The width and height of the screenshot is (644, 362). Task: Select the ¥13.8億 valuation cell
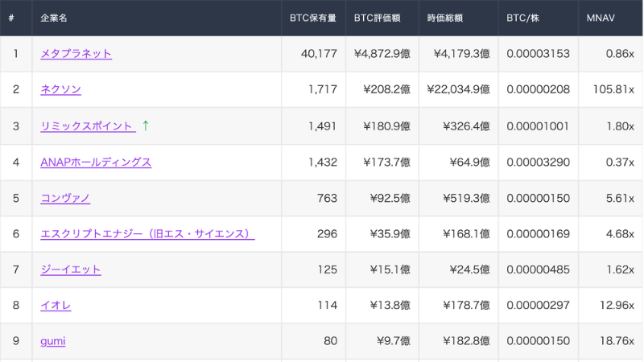[382, 306]
